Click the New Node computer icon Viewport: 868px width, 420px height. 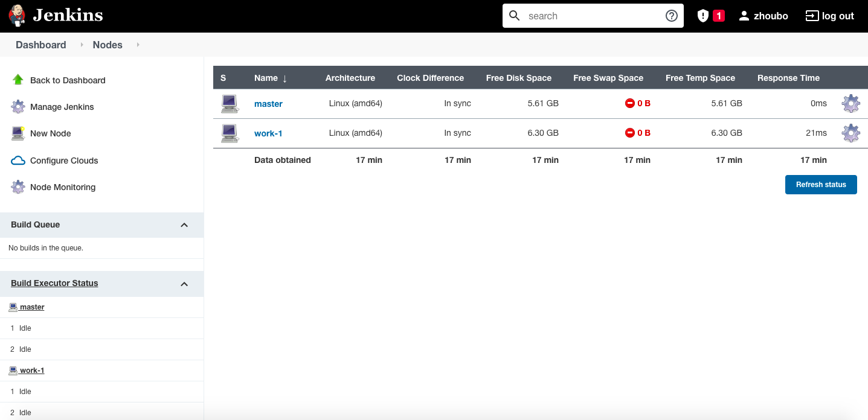[18, 133]
